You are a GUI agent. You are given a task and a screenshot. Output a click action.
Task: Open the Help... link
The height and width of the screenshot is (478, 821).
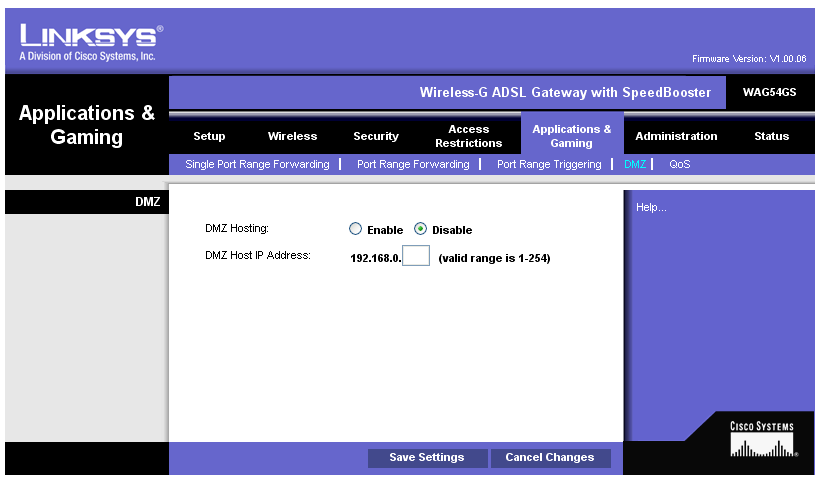point(651,207)
